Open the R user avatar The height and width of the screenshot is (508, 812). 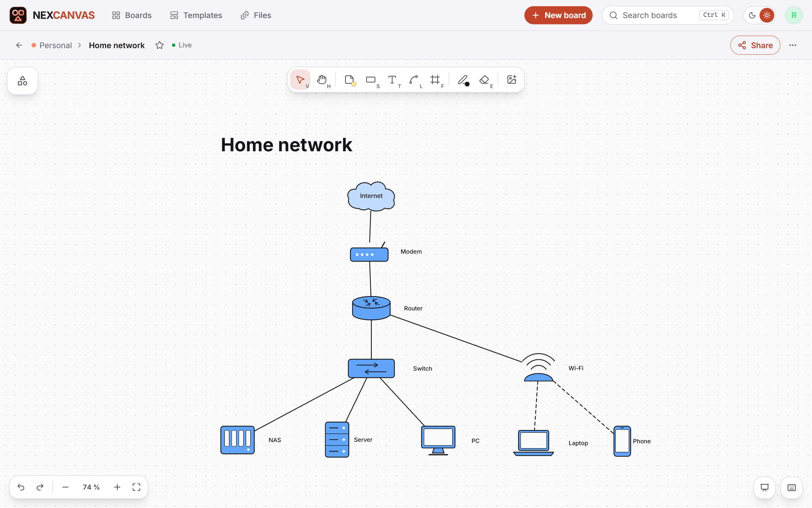[794, 15]
